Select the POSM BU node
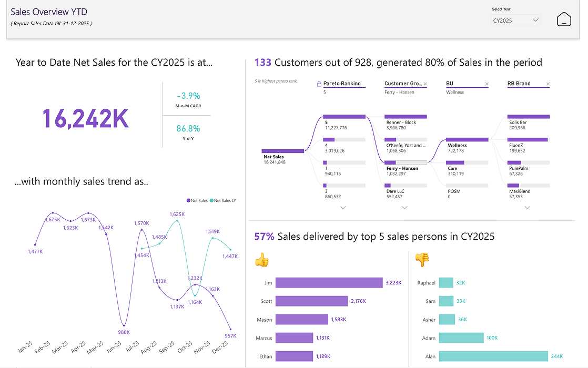The height and width of the screenshot is (368, 588). (x=467, y=186)
